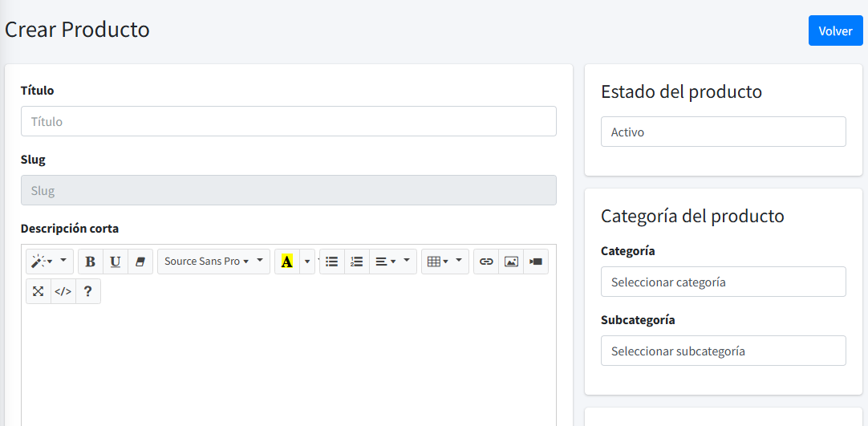This screenshot has height=426, width=868.
Task: Open Seleccionar categoría dropdown
Action: click(723, 282)
